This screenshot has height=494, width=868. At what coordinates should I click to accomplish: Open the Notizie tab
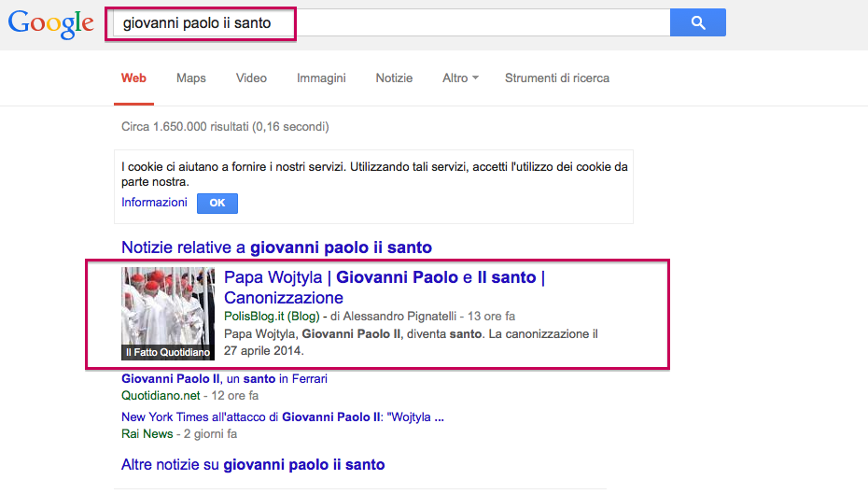pos(394,78)
